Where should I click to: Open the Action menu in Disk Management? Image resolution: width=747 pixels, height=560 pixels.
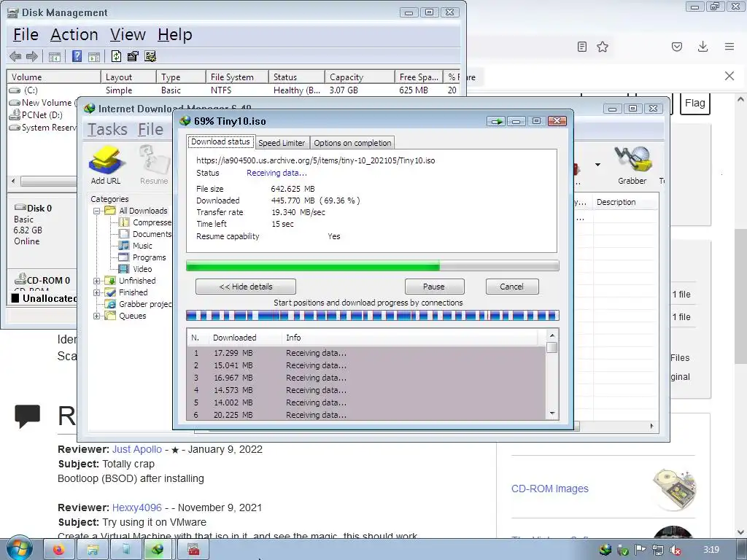74,34
